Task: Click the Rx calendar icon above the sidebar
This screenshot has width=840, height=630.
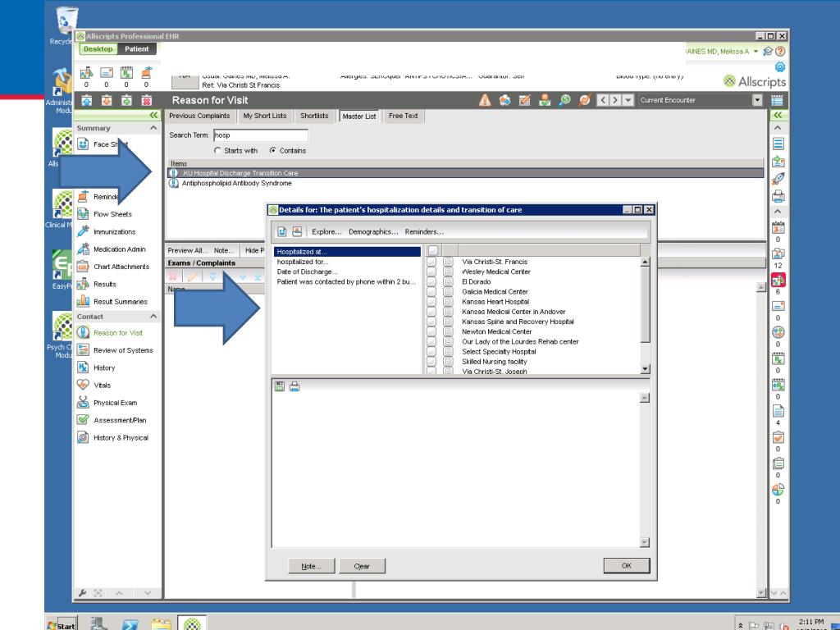Action: pos(126,73)
